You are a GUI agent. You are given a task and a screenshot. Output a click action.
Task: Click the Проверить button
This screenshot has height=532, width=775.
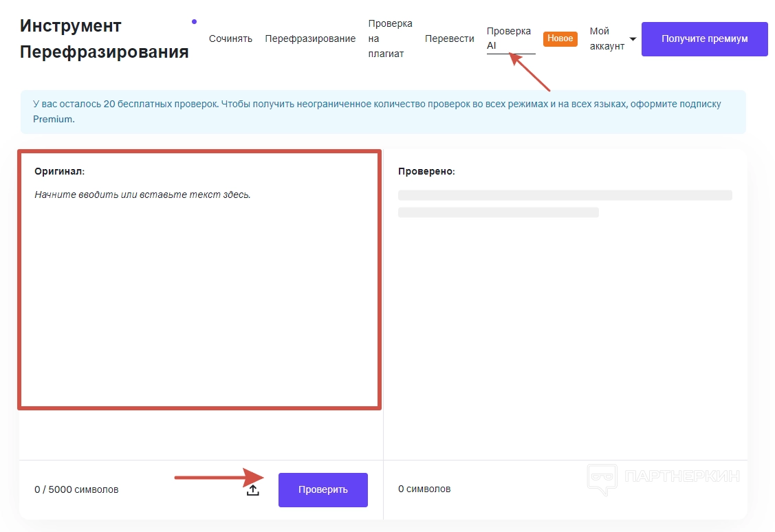323,489
